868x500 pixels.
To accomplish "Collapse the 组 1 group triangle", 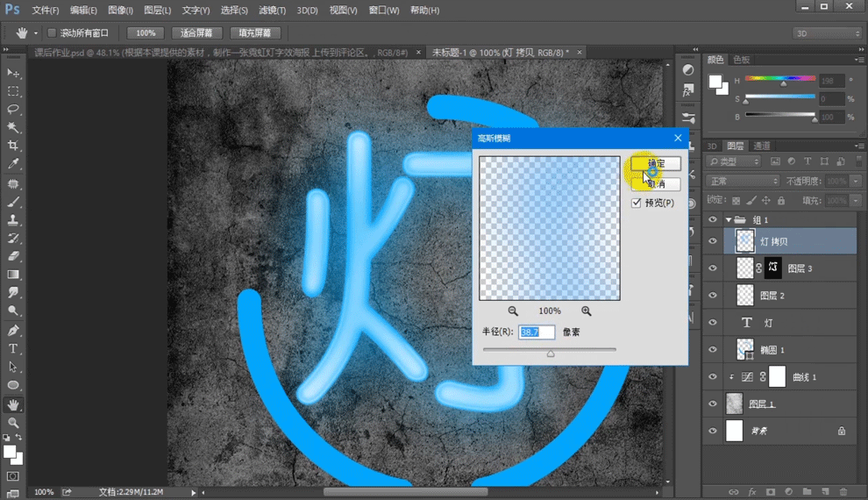I will coord(729,220).
